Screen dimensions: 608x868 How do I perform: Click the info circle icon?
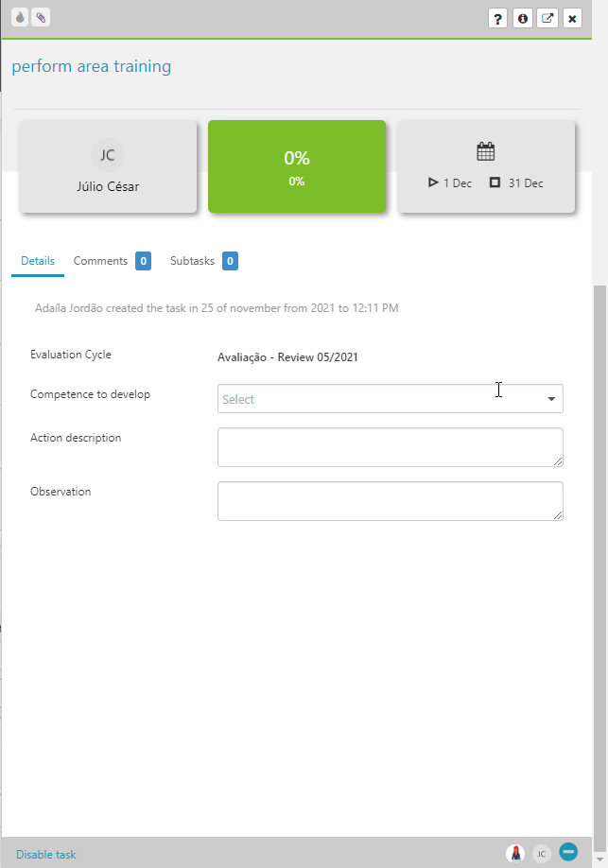[522, 18]
